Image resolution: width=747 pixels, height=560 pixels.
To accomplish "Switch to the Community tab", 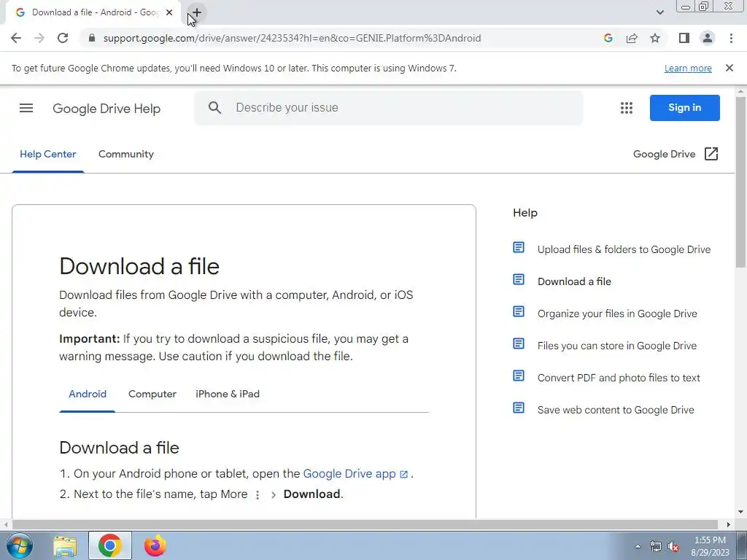I will pyautogui.click(x=125, y=155).
